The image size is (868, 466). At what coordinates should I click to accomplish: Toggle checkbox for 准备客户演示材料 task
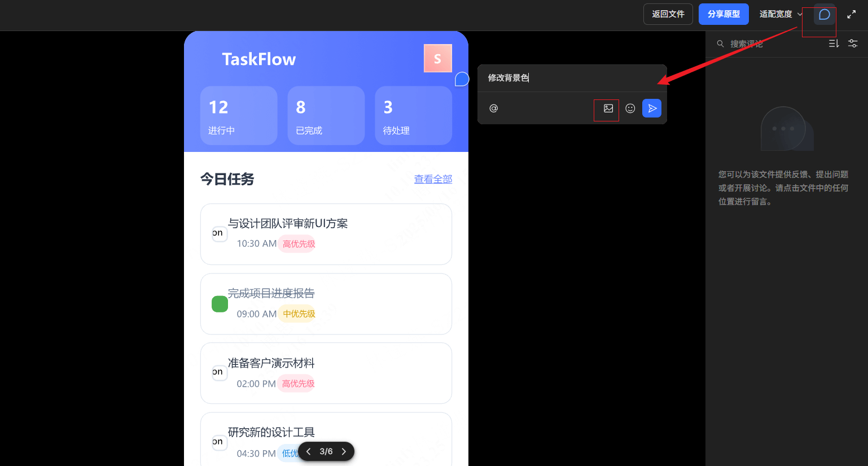point(219,372)
